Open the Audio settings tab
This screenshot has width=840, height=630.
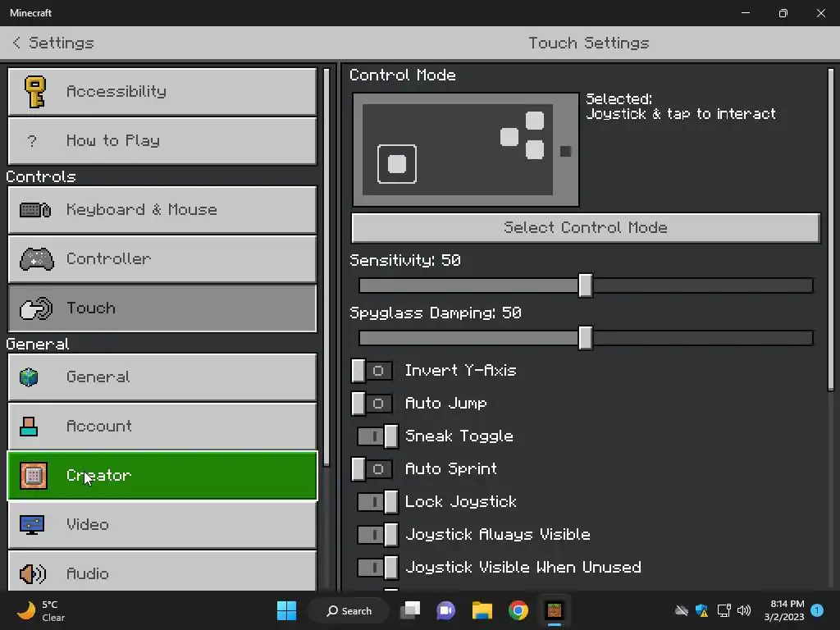(x=162, y=571)
